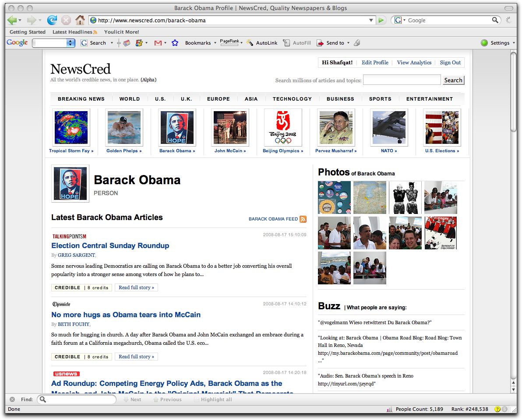Click the highlighter pen toolbar icon
Screen dimensions: 522x420
point(357,43)
